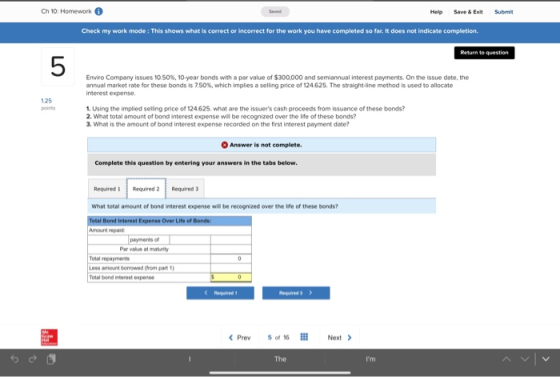The image size is (560, 377).
Task: Click the yellow Total bond interest expense cell
Action: [x=231, y=277]
